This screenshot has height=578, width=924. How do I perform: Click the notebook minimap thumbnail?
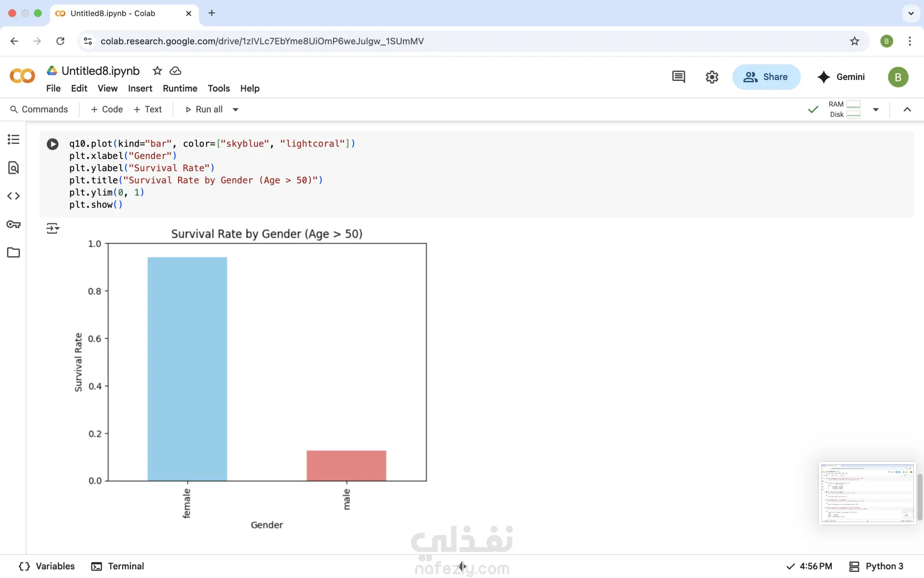(867, 493)
